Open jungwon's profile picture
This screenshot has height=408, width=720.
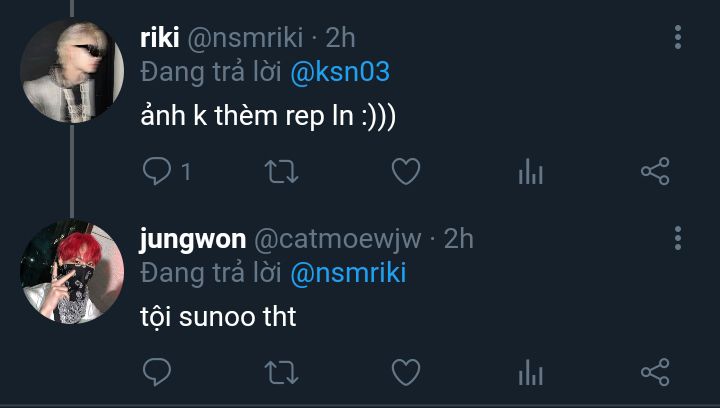pos(72,272)
